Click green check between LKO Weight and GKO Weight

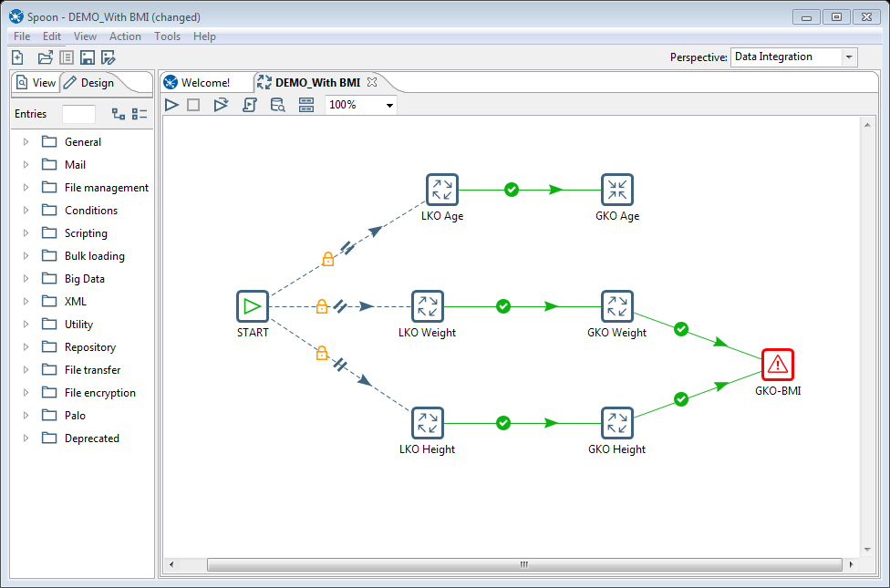pos(503,306)
